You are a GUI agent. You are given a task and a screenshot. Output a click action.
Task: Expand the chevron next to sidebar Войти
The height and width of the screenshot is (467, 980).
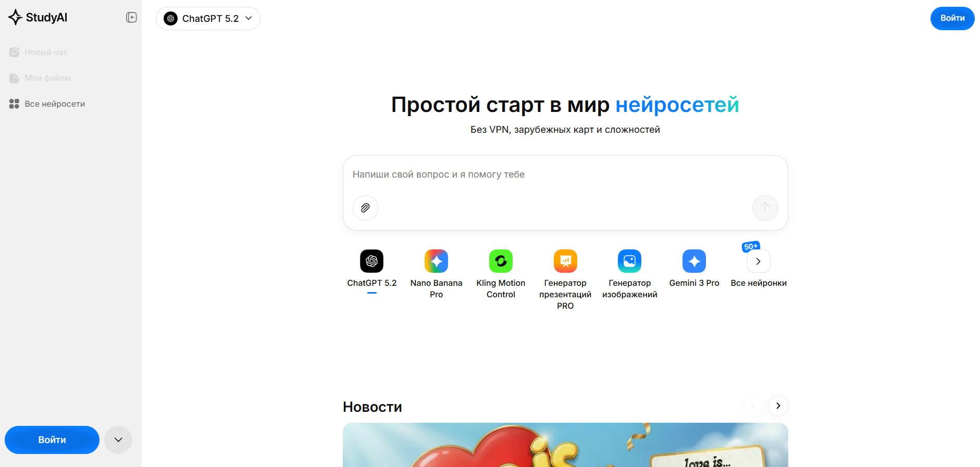point(118,440)
